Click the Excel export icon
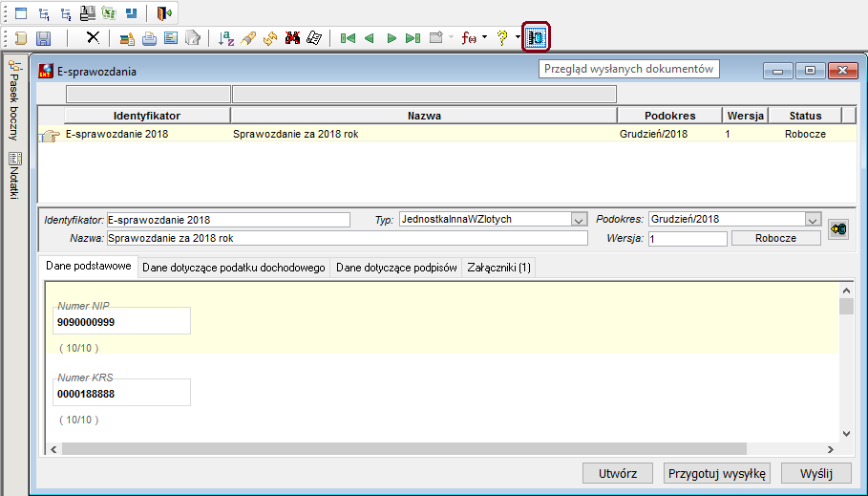 (109, 12)
